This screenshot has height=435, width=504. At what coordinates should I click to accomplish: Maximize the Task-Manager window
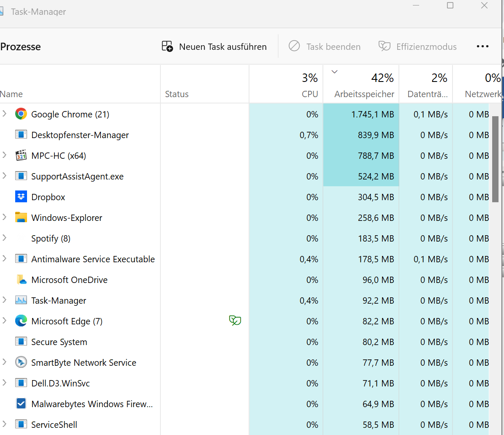(x=450, y=5)
